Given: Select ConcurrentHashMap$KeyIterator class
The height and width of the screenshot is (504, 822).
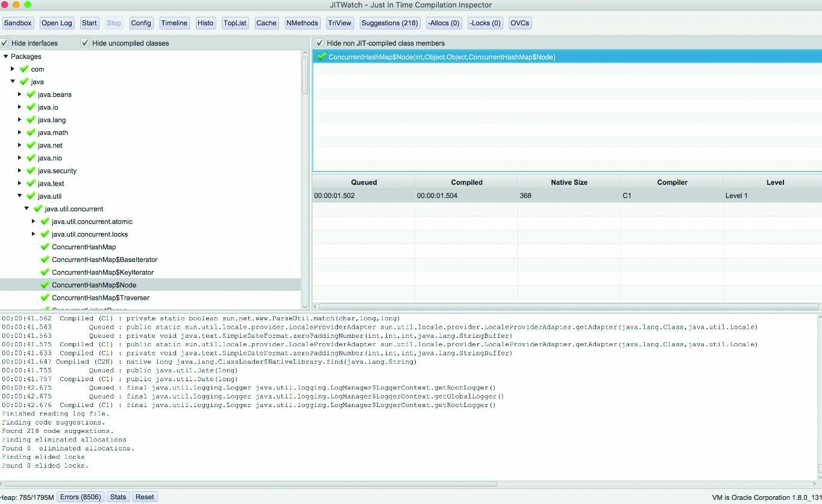Looking at the screenshot, I should (102, 272).
